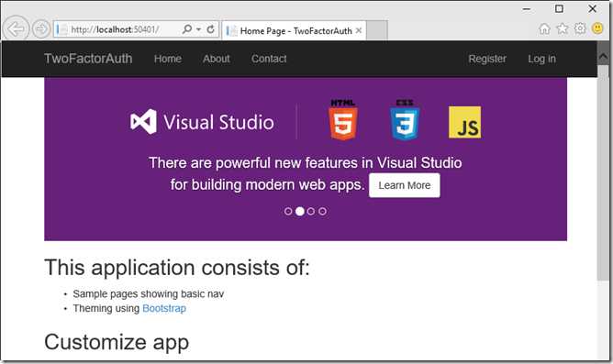Click the Visual Studio logo in the banner

(x=202, y=122)
